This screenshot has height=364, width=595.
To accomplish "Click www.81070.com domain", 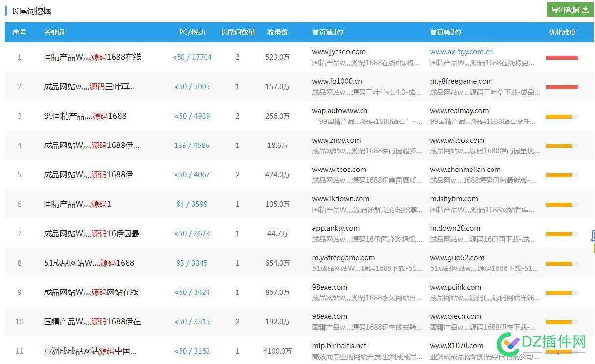I will tap(457, 346).
